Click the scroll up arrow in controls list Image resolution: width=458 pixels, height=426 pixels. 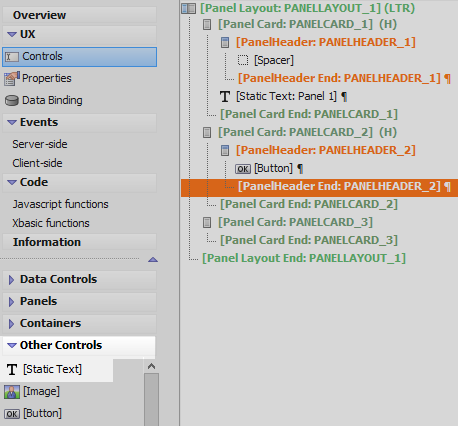click(x=151, y=367)
